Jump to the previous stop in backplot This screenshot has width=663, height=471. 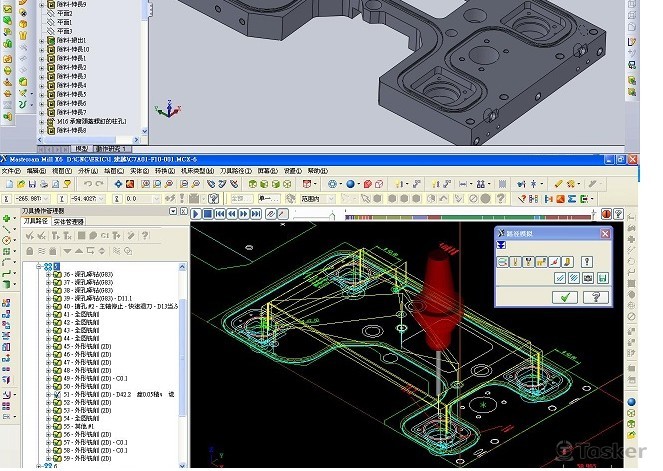point(220,214)
